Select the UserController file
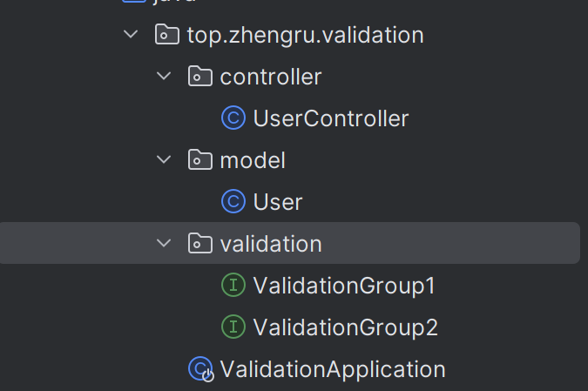 pyautogui.click(x=330, y=118)
